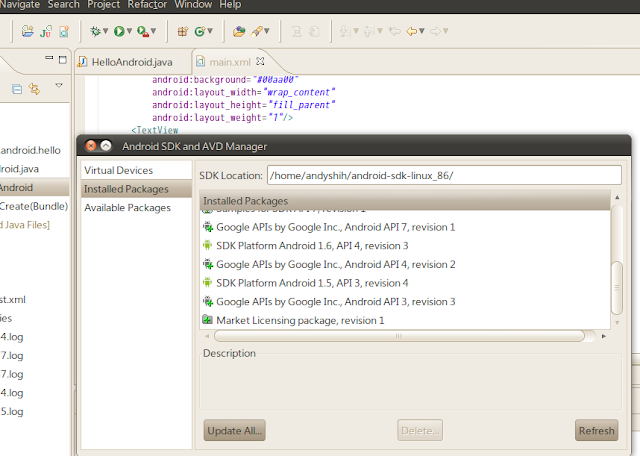Screen dimensions: 640x456
Task: Select SDK Platform Android 1.6, API 4
Action: click(x=405, y=246)
